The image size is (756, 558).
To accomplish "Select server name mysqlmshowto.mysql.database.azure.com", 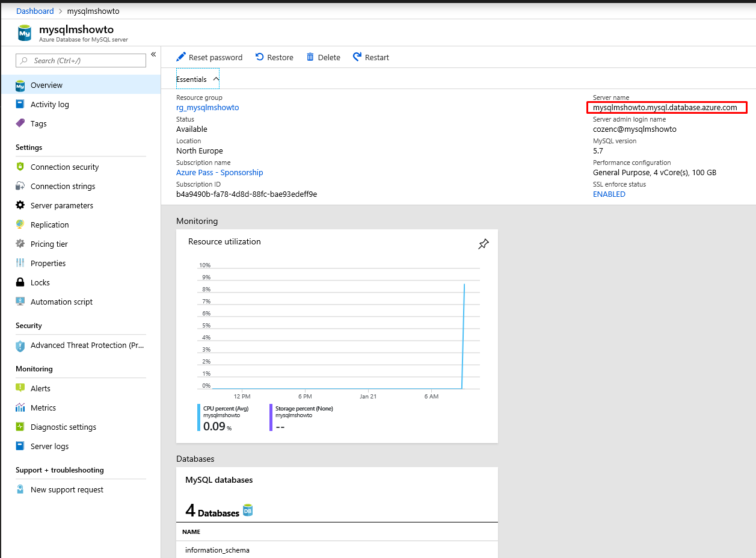I will coord(665,107).
